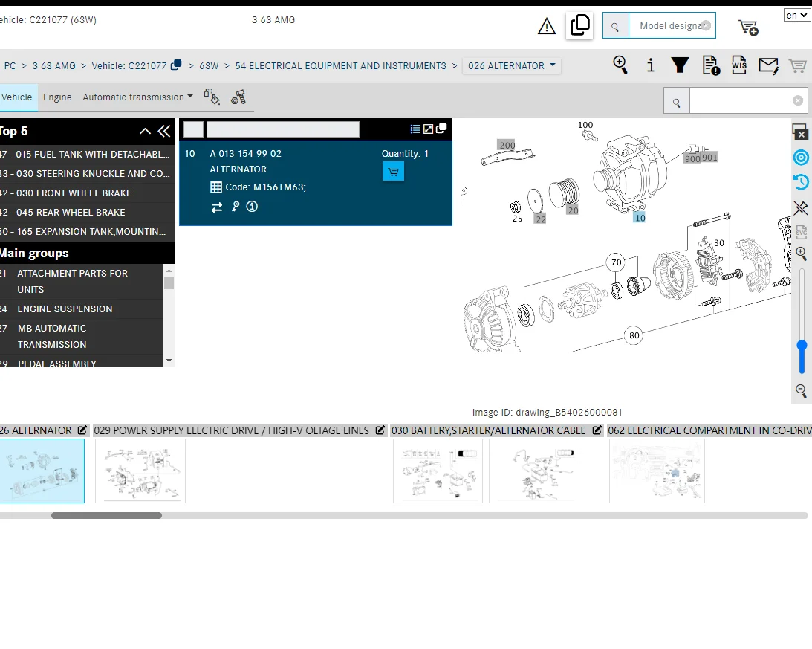
Task: Expand the Automatic transmission dropdown
Action: pos(137,97)
